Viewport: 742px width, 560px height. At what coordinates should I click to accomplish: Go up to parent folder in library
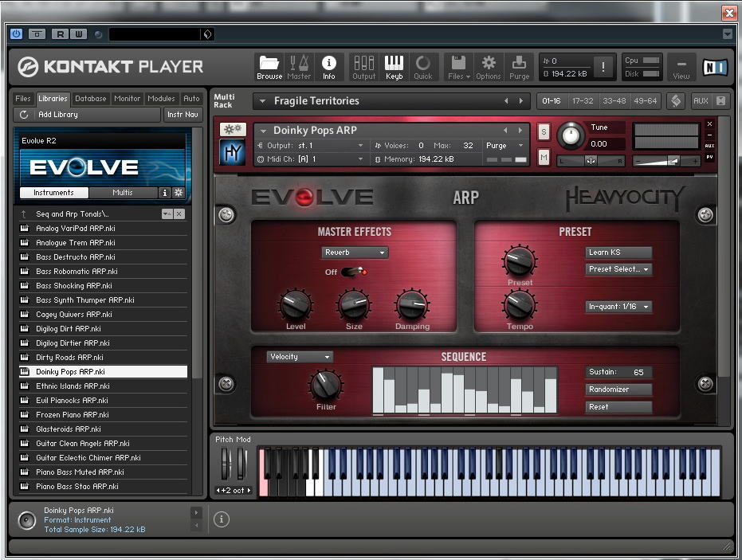click(24, 214)
